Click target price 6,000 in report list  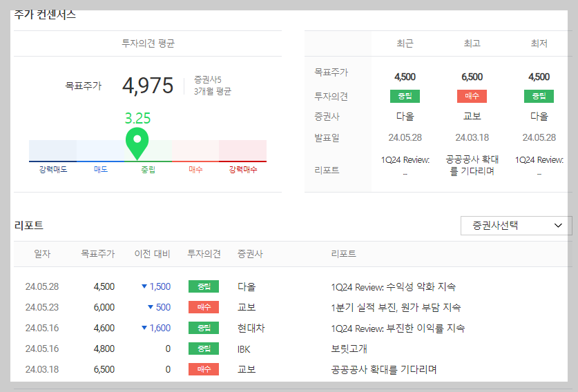point(104,307)
